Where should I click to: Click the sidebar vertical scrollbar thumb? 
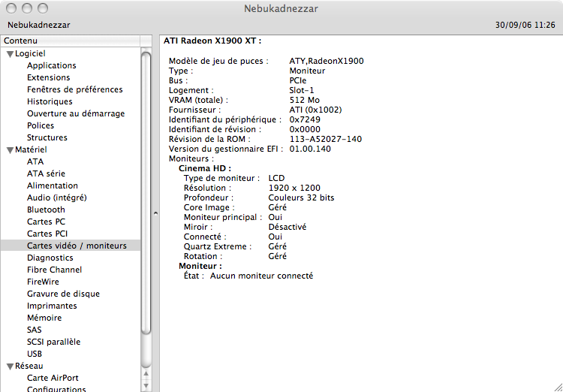point(146,194)
